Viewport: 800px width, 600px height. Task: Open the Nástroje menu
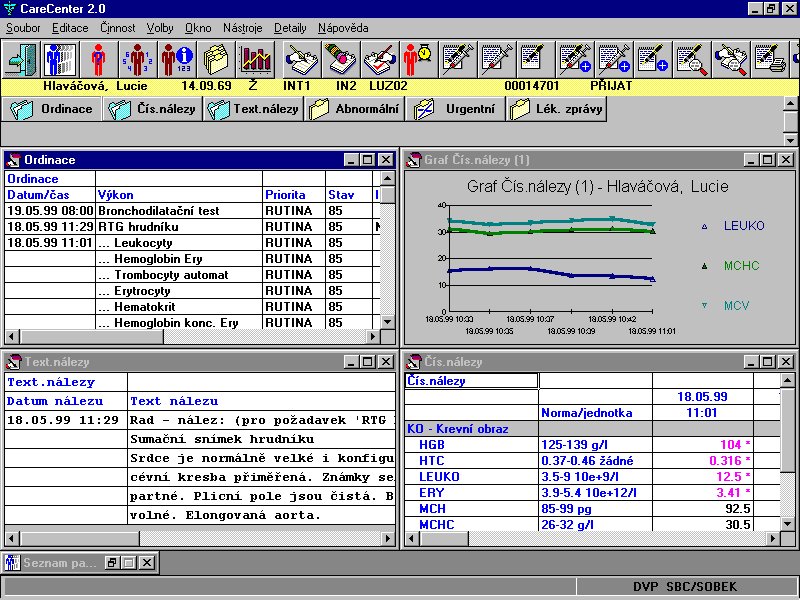(242, 28)
